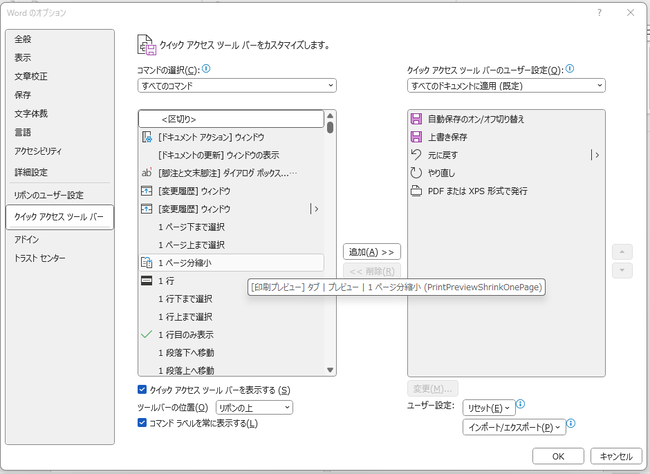This screenshot has width=650, height=474.
Task: Select 1 ページ下まで選択 entry
Action: 231,227
